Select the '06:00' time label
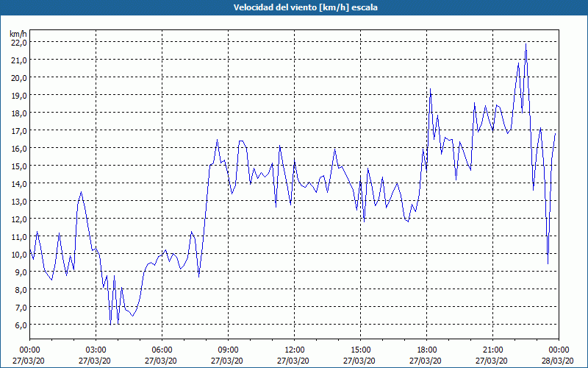 pyautogui.click(x=162, y=350)
